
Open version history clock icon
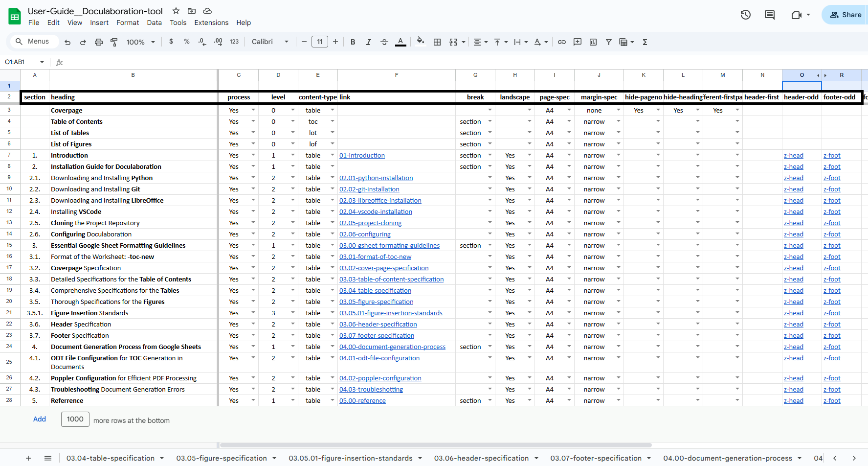tap(745, 15)
